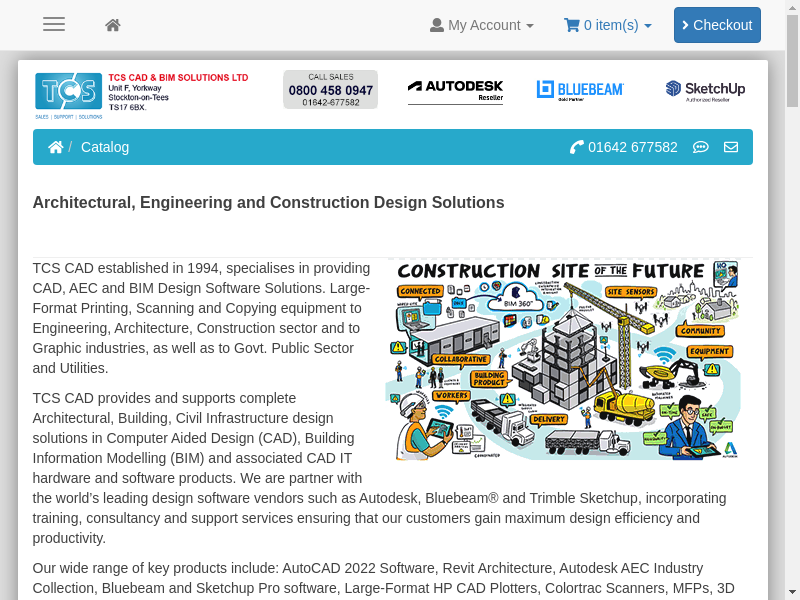
Task: Click the page vertical scrollbar
Action: pos(792,300)
